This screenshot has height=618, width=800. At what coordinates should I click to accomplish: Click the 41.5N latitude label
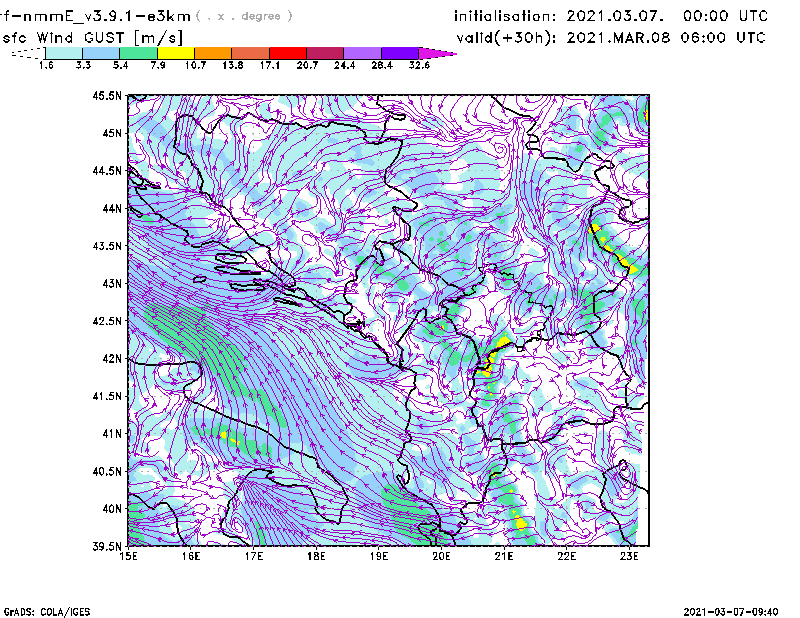pos(107,396)
